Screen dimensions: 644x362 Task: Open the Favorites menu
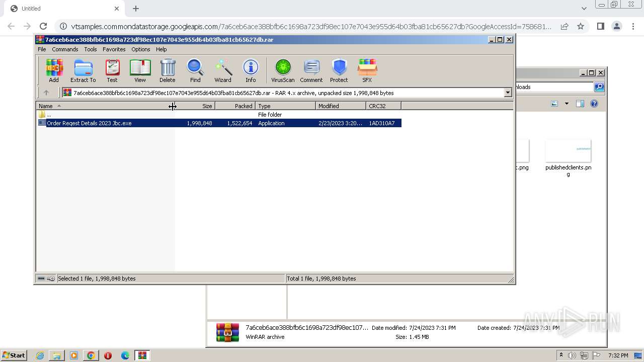pos(114,49)
